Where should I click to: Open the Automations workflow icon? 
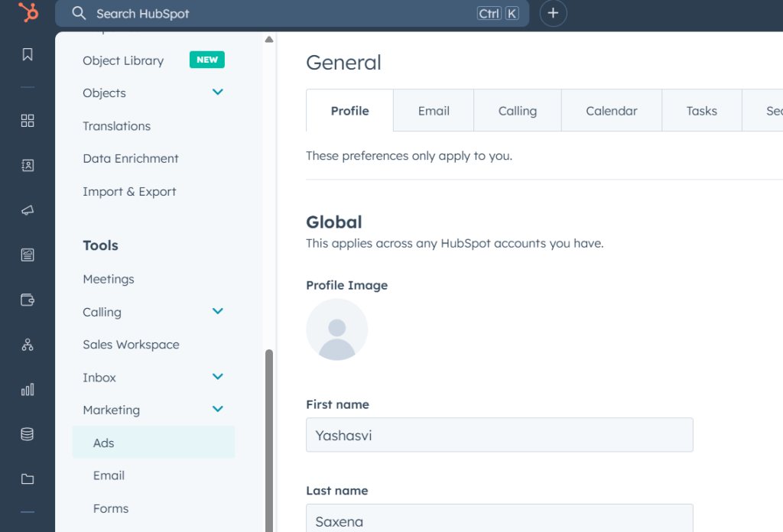coord(28,345)
